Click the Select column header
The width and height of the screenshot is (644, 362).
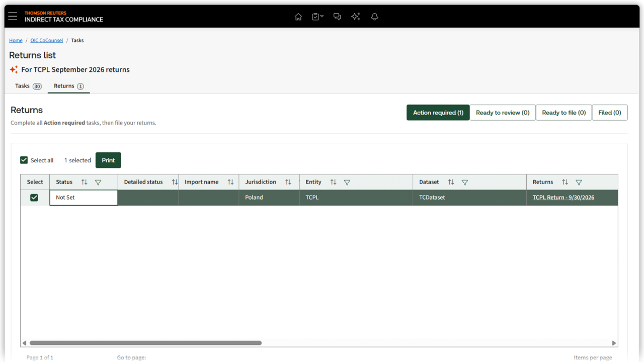point(35,182)
